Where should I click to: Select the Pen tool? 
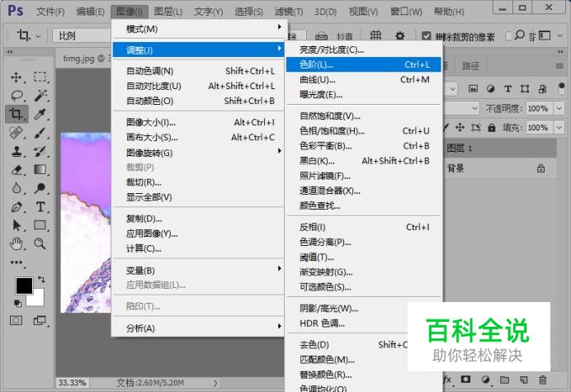pyautogui.click(x=17, y=207)
